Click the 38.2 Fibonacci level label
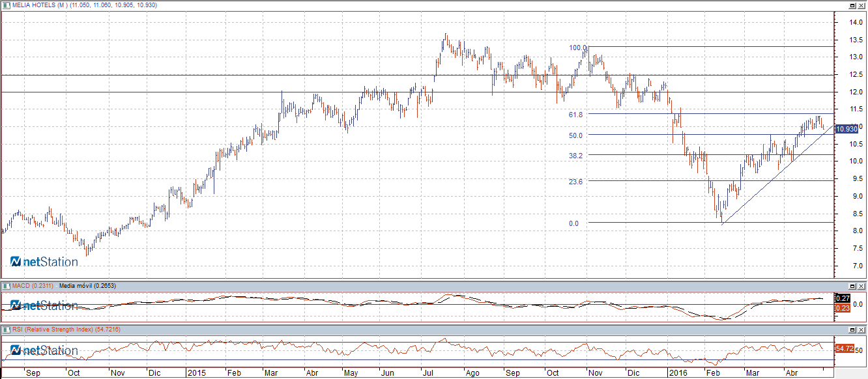This screenshot has height=379, width=868. [x=575, y=156]
